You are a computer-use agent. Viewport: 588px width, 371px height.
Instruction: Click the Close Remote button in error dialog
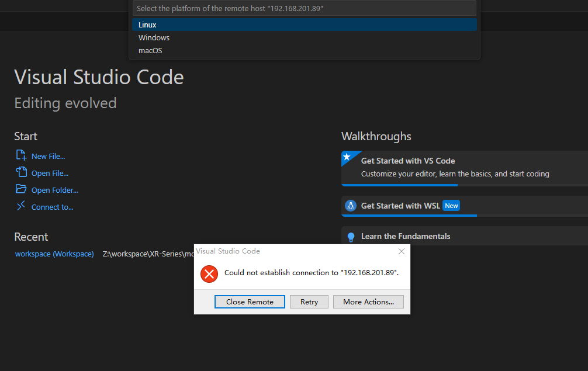click(250, 301)
